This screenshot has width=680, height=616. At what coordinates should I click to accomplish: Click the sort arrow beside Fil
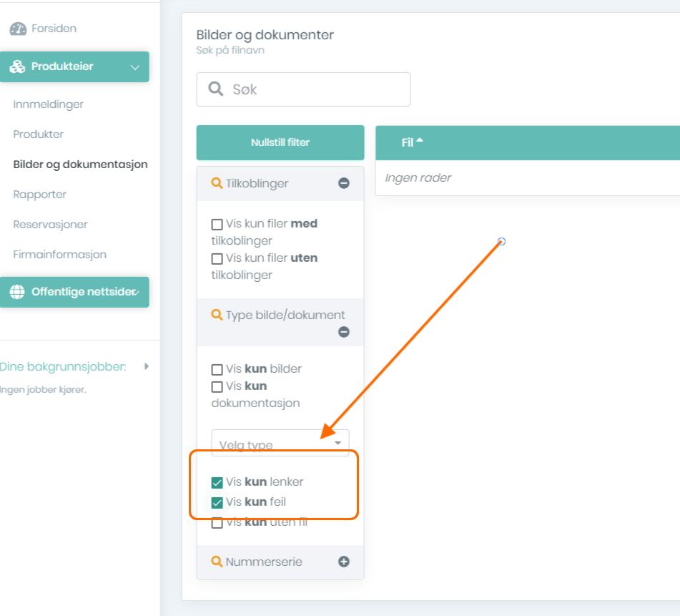pos(420,141)
